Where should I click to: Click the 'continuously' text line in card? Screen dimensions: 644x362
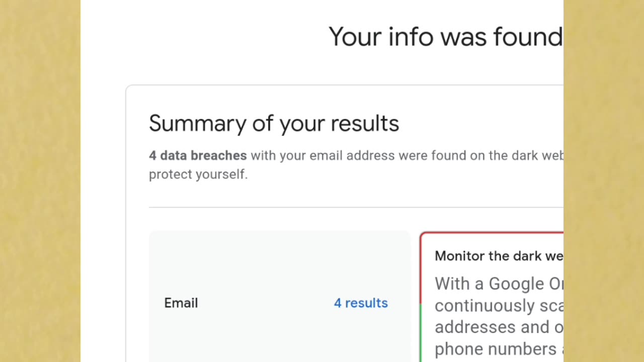499,305
